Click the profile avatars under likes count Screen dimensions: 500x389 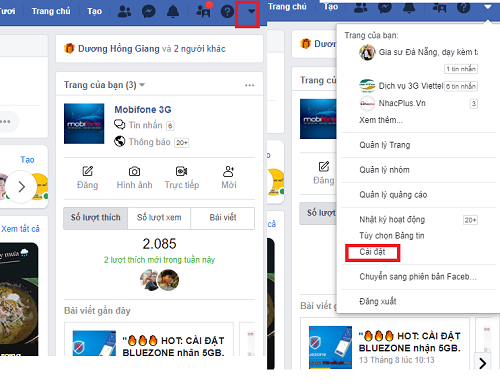(159, 280)
